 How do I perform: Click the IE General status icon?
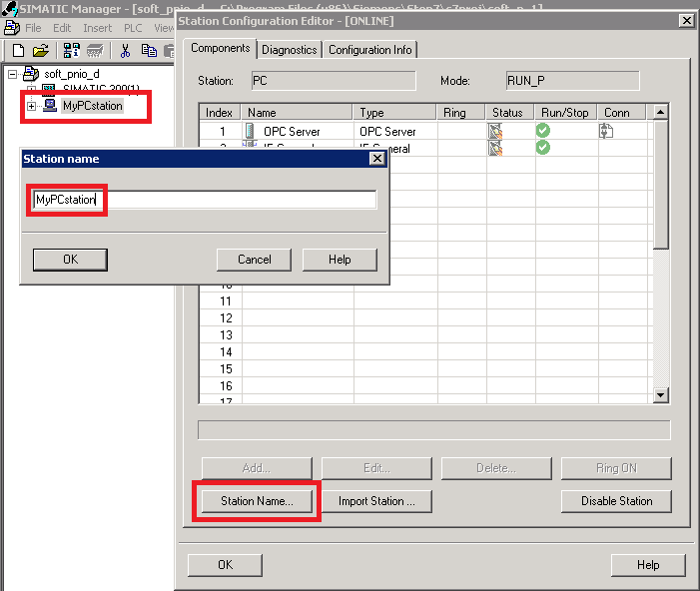[495, 148]
